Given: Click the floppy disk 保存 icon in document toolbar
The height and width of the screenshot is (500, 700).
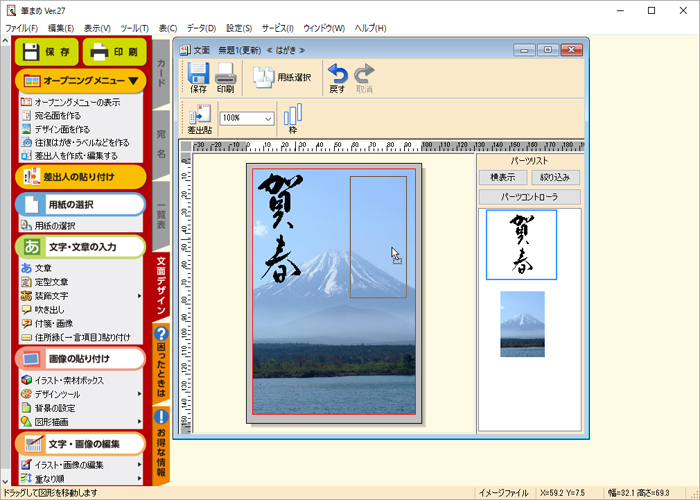Looking at the screenshot, I should tap(198, 78).
